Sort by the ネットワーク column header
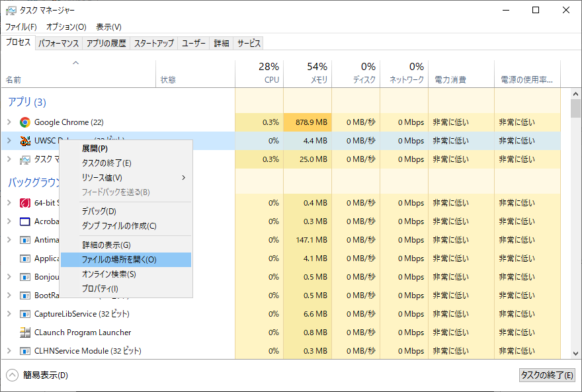582x392 pixels. [x=404, y=73]
